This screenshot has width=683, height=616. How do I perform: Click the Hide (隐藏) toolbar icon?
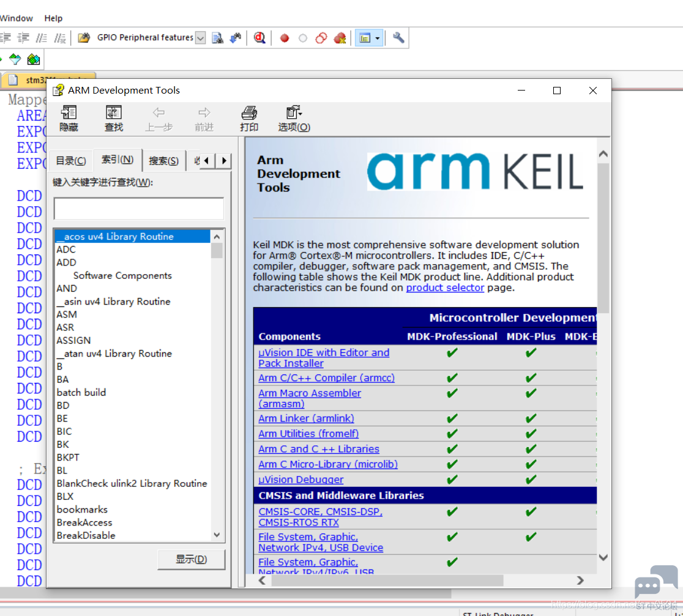point(69,118)
